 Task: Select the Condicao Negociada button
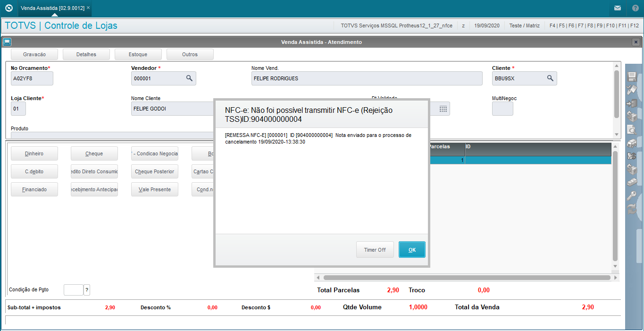point(155,153)
